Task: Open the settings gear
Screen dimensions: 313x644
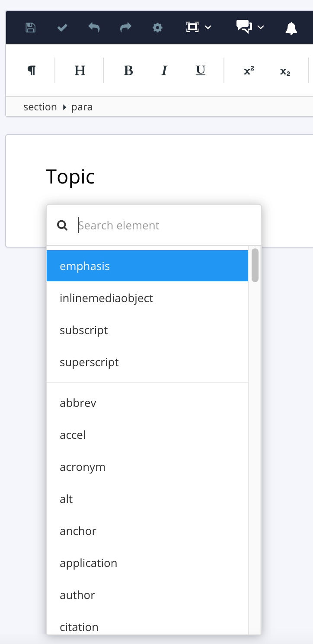Action: (157, 27)
